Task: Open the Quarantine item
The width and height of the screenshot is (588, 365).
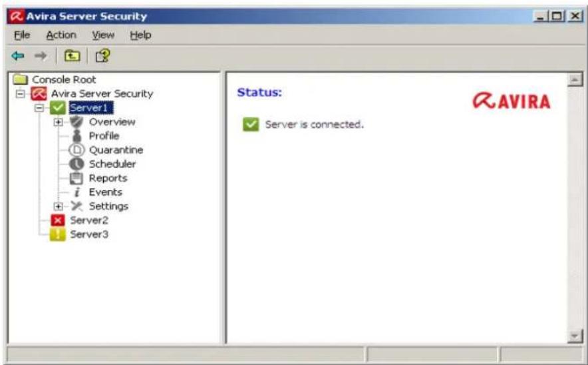Action: [x=116, y=150]
